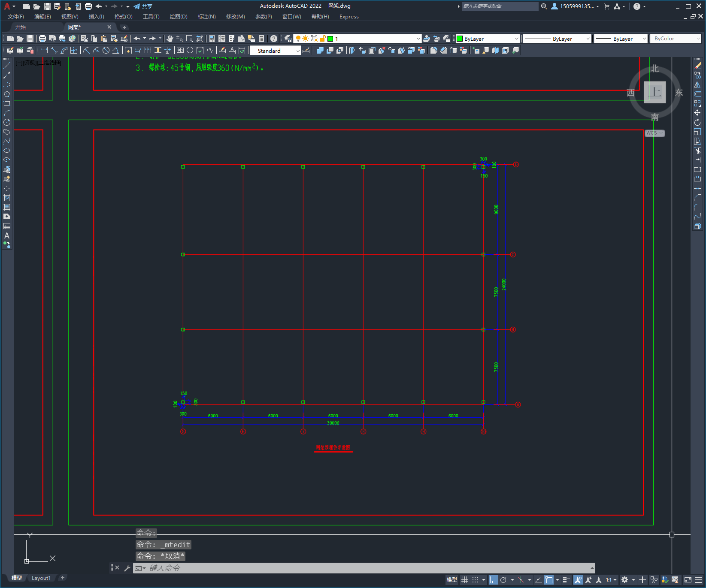The image size is (706, 588).
Task: Open the Express menu
Action: (x=349, y=17)
